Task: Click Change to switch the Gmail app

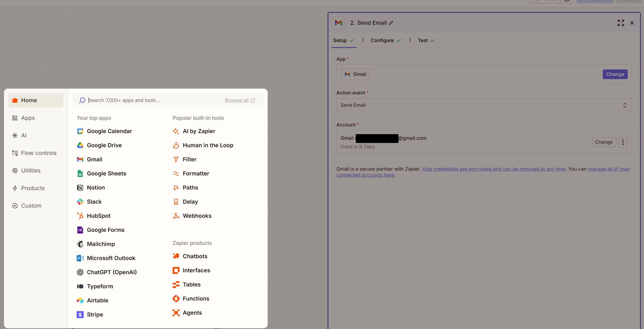Action: tap(615, 74)
